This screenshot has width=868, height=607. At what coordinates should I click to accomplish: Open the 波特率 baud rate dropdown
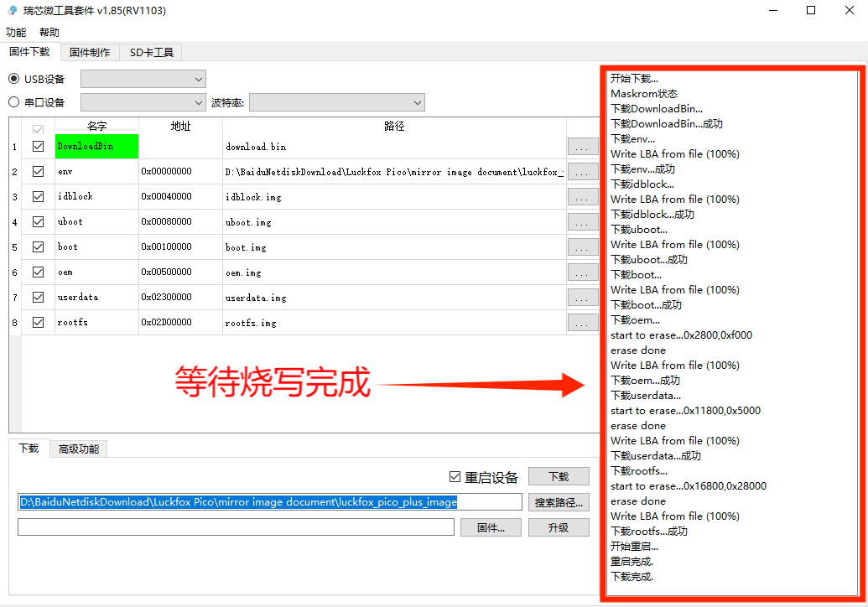click(x=337, y=102)
